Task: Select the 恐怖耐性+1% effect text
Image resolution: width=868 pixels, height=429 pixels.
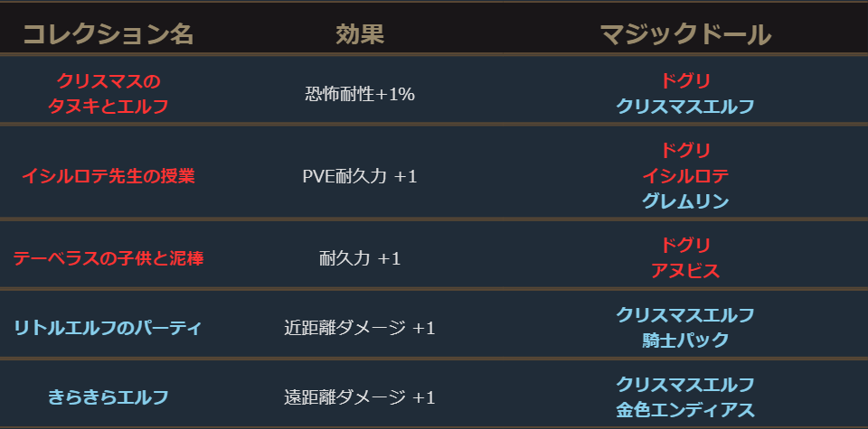Action: click(360, 93)
